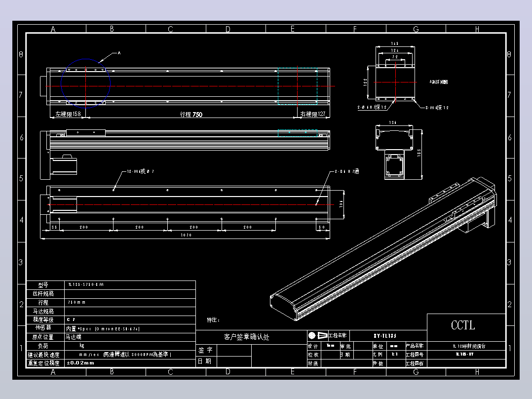
Task: Select the '±0.02mm' repeatability value
Action: click(x=80, y=362)
